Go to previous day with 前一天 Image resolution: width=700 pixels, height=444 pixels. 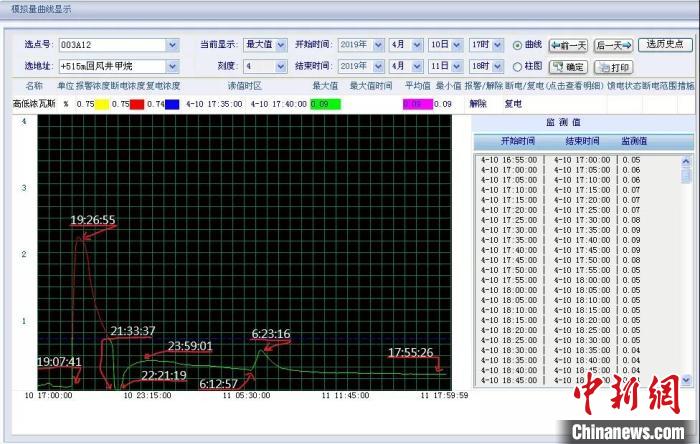[568, 45]
